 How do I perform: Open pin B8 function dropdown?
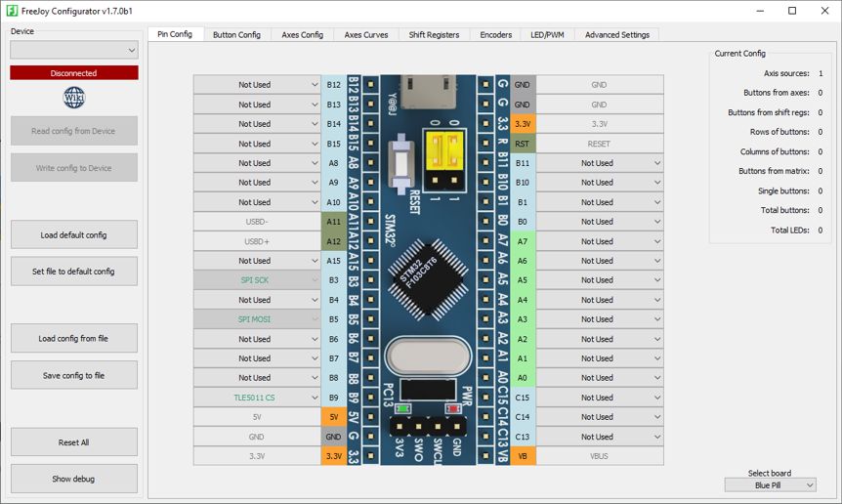257,378
